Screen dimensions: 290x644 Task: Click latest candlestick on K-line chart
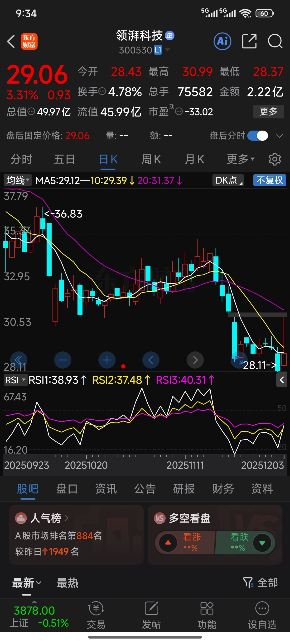pos(284,360)
